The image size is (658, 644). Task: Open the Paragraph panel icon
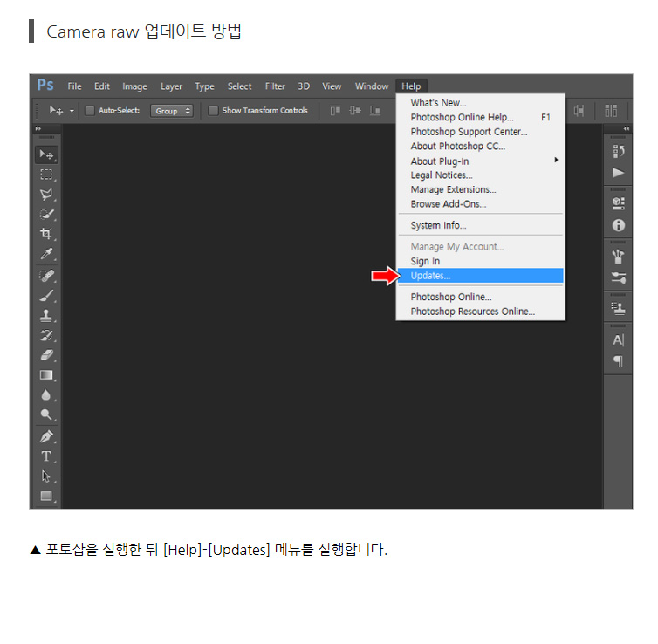(618, 360)
